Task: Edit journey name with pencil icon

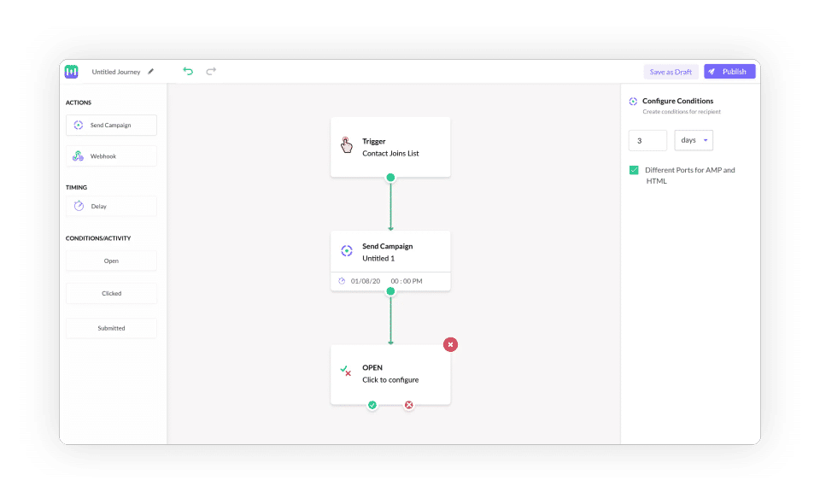Action: tap(150, 72)
